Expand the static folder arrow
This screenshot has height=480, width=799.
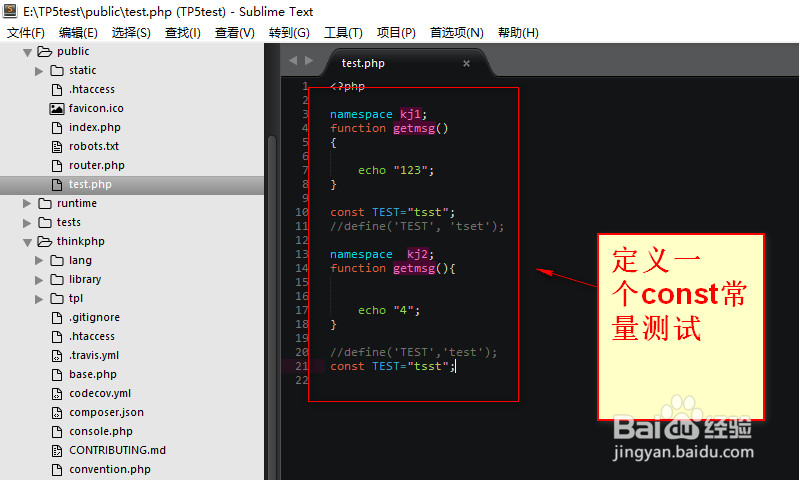39,71
